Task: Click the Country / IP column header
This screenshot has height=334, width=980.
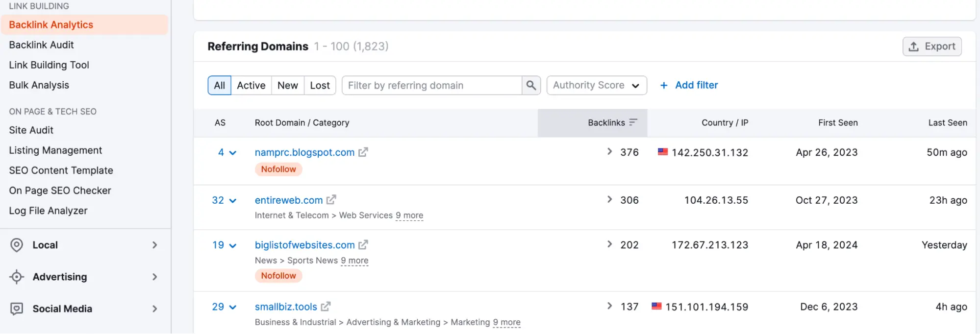Action: 725,122
